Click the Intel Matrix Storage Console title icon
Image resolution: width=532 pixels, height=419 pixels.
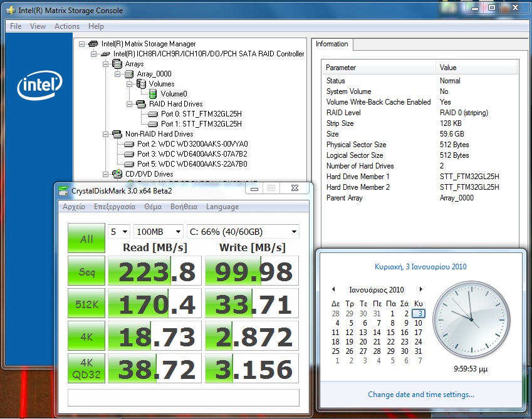[x=11, y=11]
